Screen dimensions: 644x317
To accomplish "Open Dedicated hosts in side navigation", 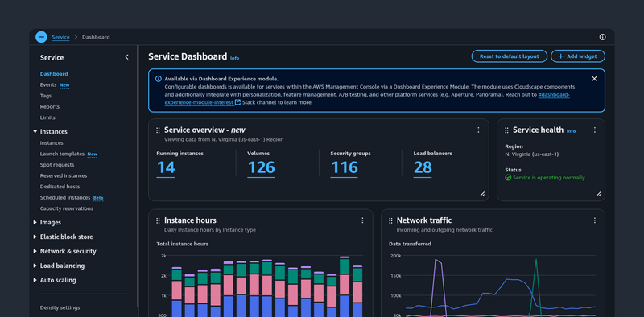I will tap(60, 187).
